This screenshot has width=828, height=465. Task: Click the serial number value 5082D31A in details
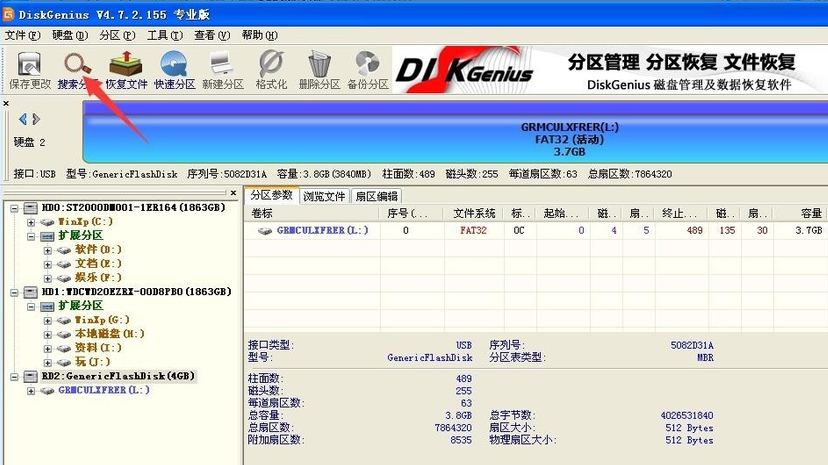[x=692, y=345]
